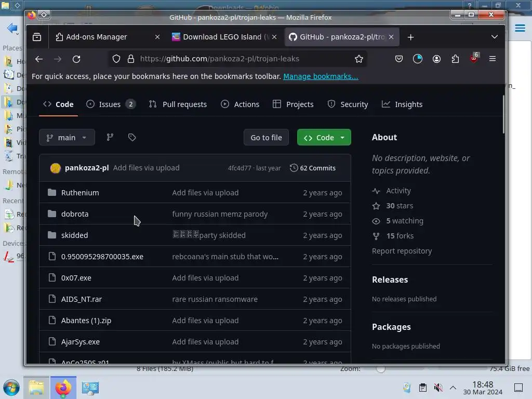Open file AjarSys.exe
Screen dimensions: 532x399
pyautogui.click(x=81, y=342)
